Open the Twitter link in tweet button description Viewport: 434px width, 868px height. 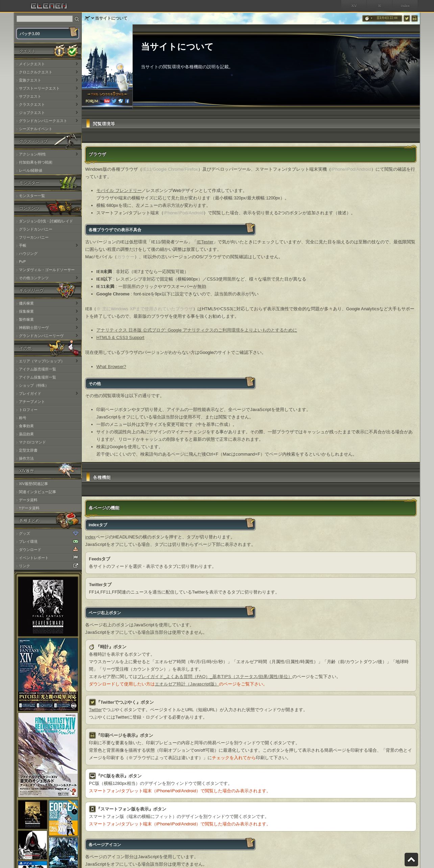(95, 709)
